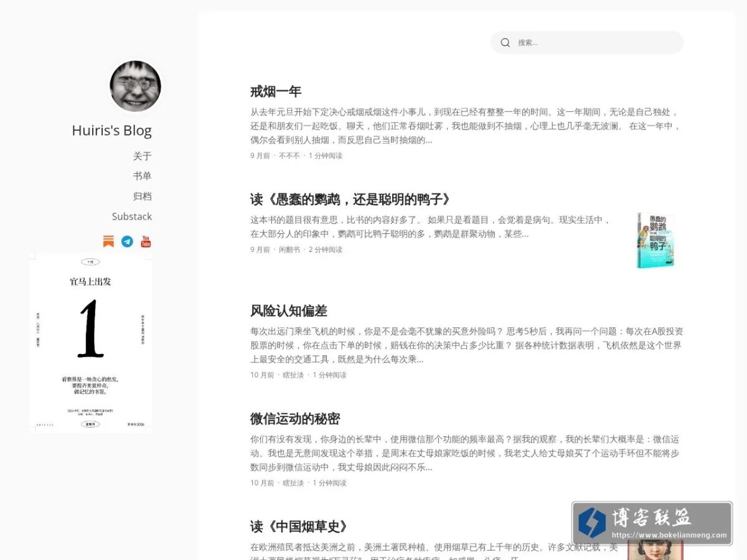This screenshot has height=560, width=747.
Task: Click the 风险认知偏差 excerpt paragraph
Action: tap(466, 345)
